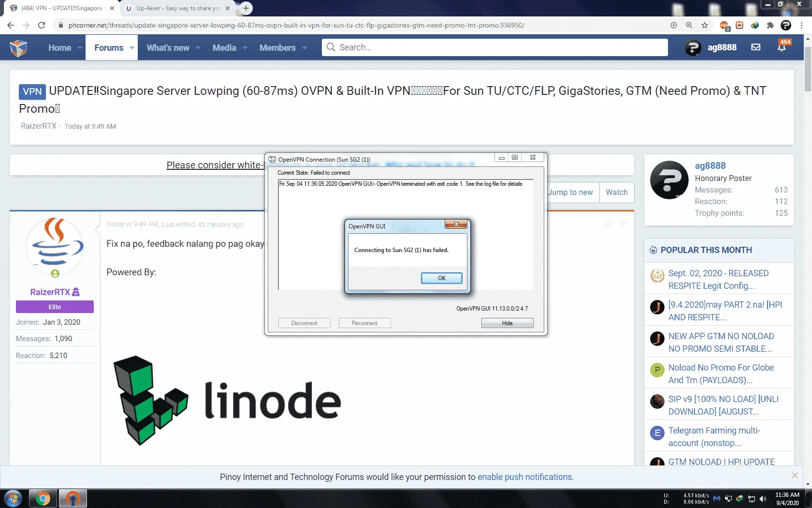The width and height of the screenshot is (812, 508).
Task: Click enable push notifications link
Action: [525, 477]
